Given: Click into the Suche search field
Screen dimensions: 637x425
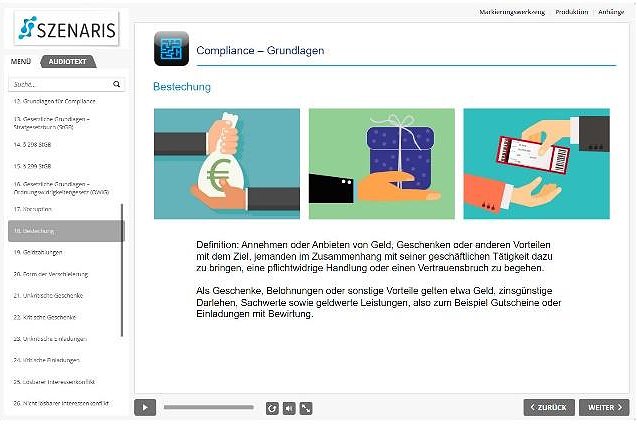Looking at the screenshot, I should (x=58, y=85).
